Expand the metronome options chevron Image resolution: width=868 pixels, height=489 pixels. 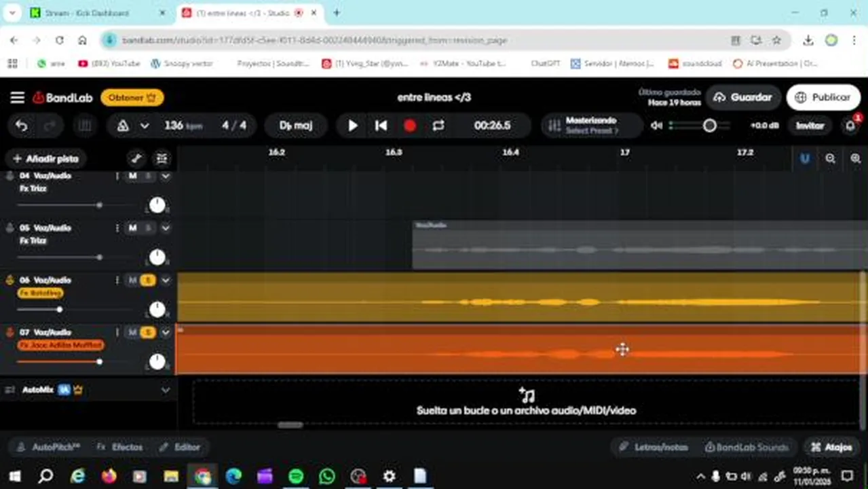(x=145, y=126)
